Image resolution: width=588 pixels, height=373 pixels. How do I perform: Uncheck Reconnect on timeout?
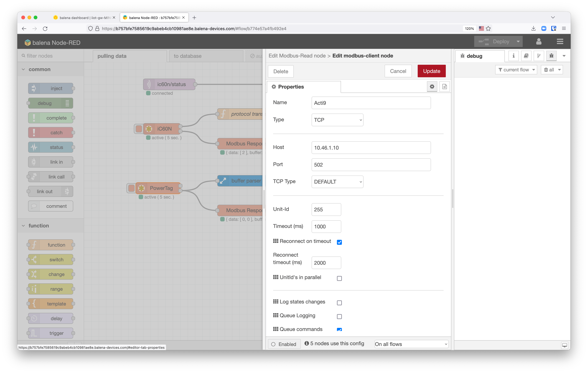pos(339,242)
